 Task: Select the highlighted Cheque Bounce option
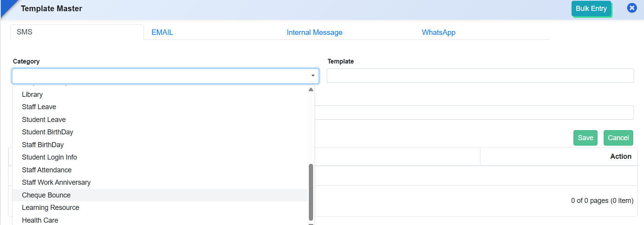[x=46, y=195]
